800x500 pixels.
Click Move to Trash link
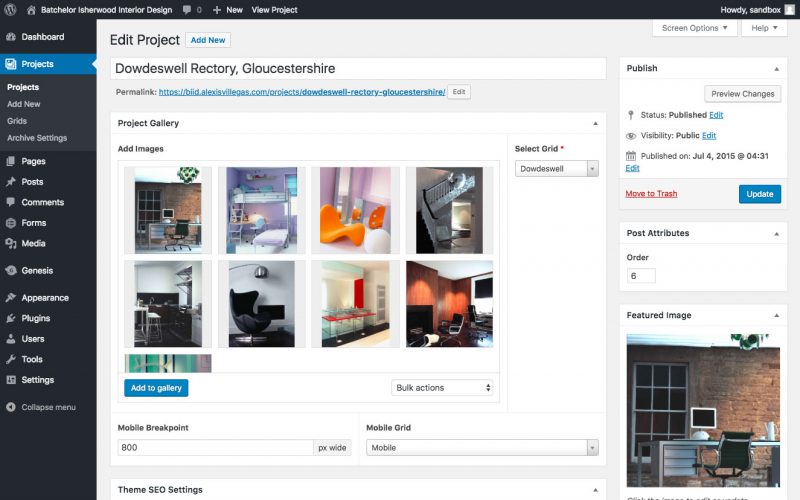click(651, 193)
